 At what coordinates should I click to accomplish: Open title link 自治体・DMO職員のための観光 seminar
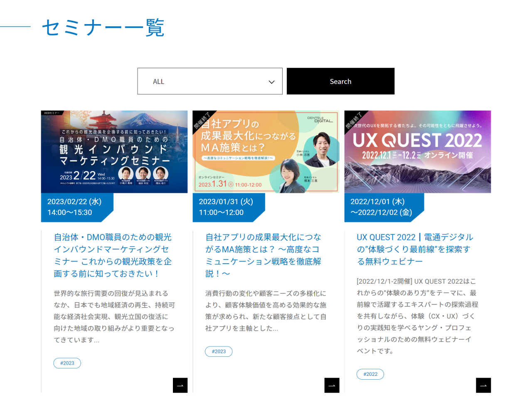tap(113, 255)
